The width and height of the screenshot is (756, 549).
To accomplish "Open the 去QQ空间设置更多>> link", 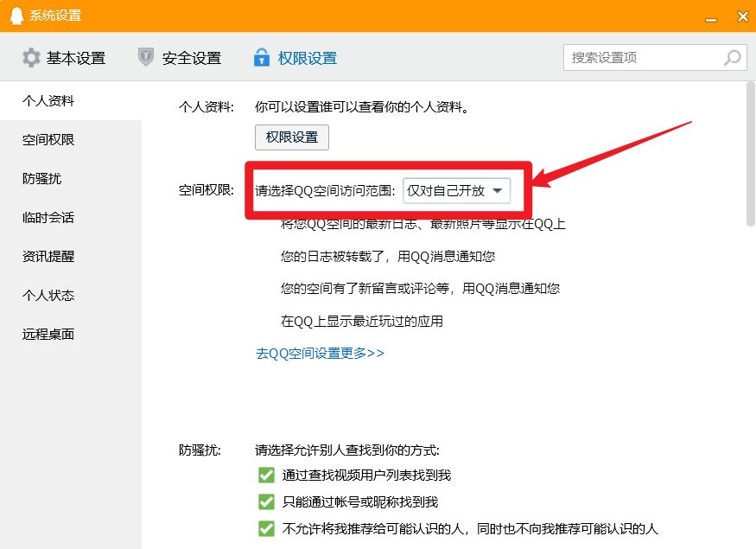I will 320,353.
